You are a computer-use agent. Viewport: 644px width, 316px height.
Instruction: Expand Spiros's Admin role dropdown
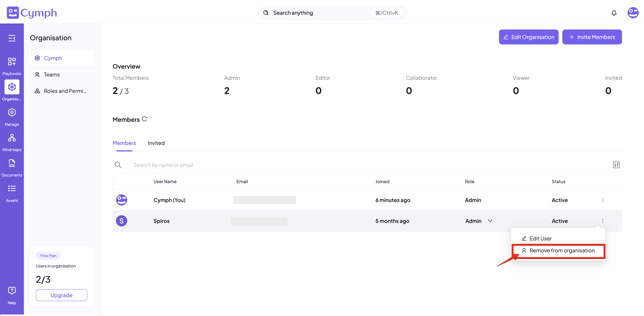tap(490, 221)
